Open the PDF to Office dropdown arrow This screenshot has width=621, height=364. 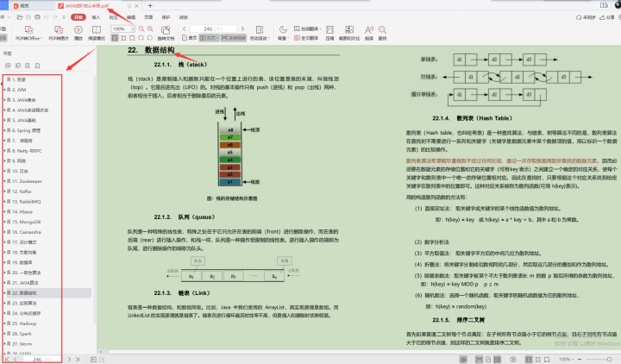pyautogui.click(x=41, y=39)
